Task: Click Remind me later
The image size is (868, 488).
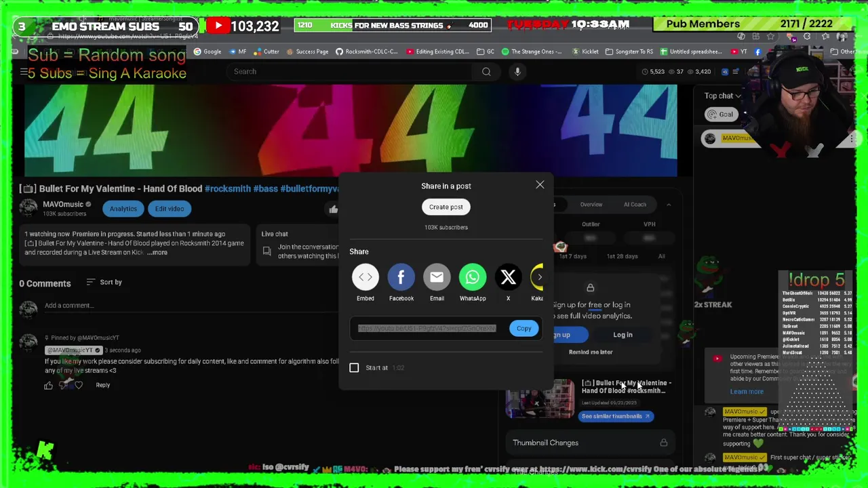Action: (591, 352)
